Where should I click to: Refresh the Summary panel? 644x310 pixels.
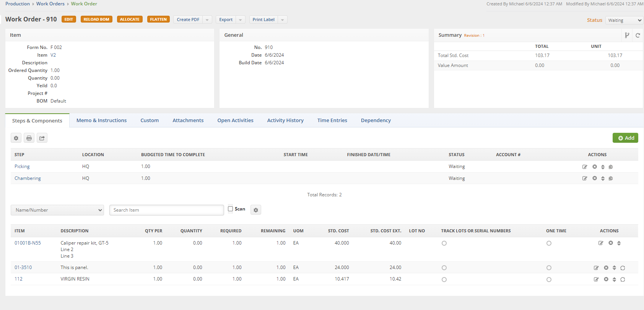coord(638,35)
